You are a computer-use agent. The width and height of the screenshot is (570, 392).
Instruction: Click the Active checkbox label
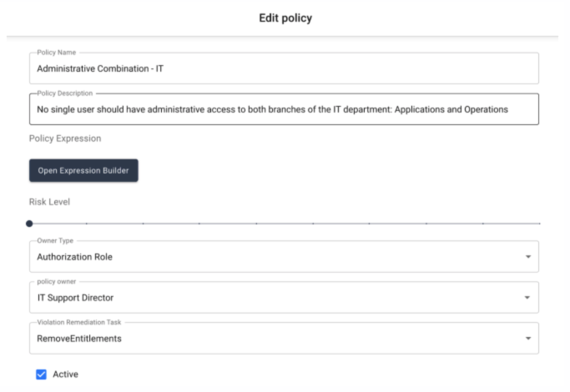[x=65, y=374]
